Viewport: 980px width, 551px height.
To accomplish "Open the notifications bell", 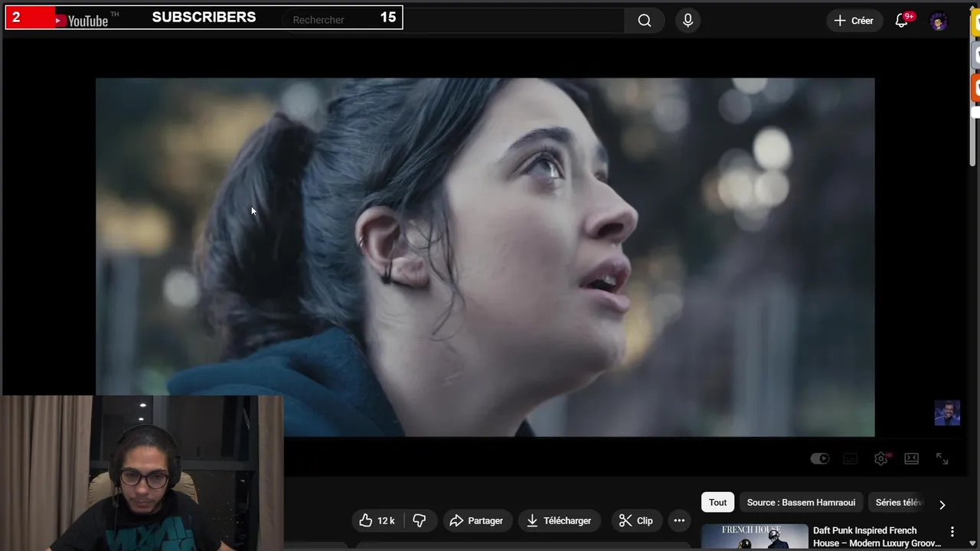I will click(902, 21).
